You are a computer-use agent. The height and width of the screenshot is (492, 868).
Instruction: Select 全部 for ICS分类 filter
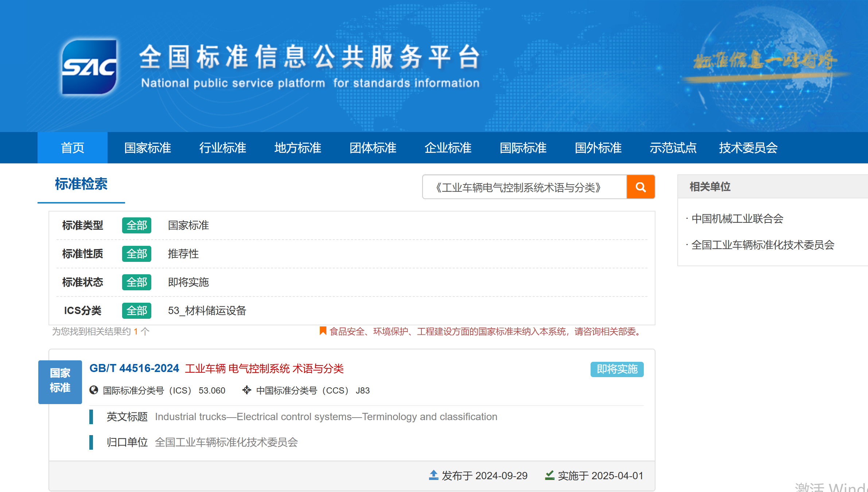pos(136,311)
